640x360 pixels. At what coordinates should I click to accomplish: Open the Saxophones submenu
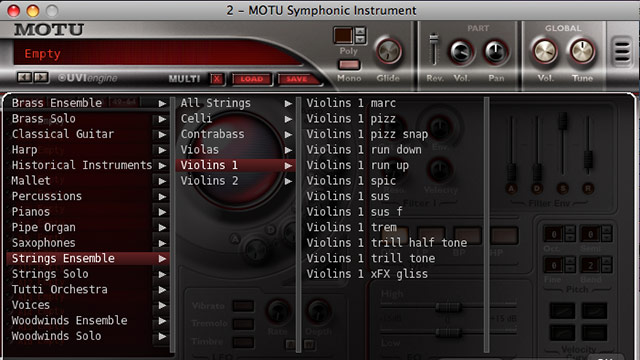[x=89, y=242]
